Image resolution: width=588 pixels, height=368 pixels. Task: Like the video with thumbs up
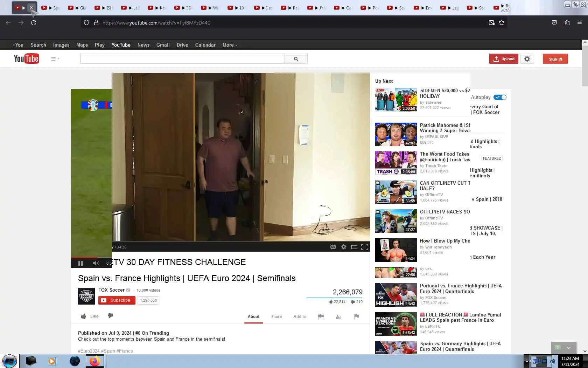click(x=90, y=316)
